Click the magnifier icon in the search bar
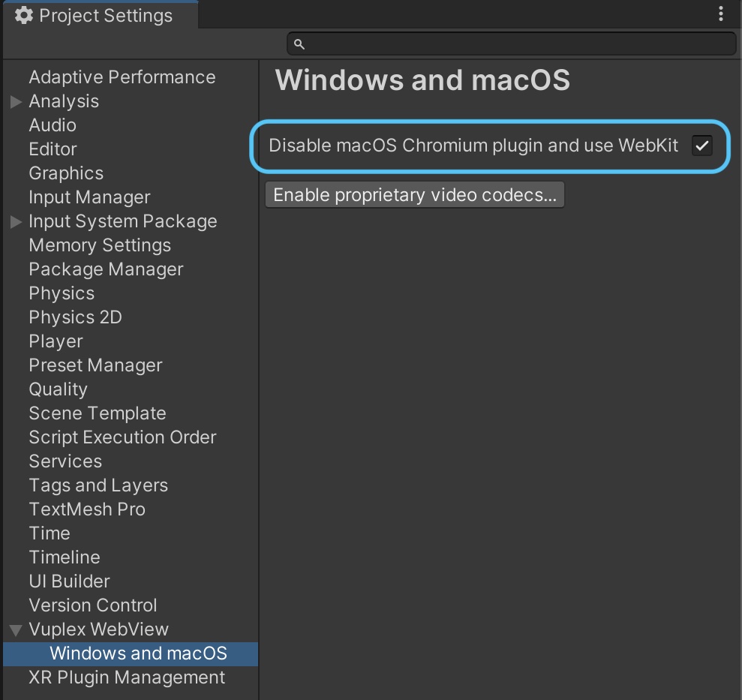The image size is (742, 700). [x=299, y=44]
